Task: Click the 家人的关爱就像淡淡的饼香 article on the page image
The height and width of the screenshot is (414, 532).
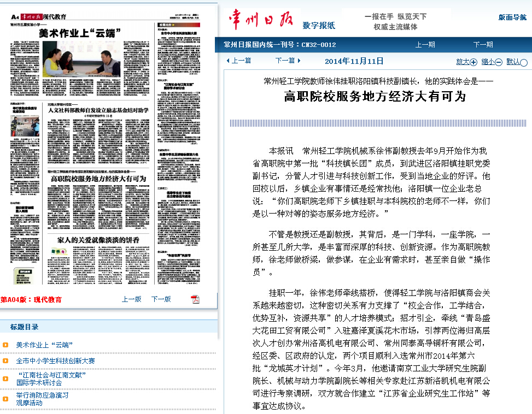Action: 98,240
